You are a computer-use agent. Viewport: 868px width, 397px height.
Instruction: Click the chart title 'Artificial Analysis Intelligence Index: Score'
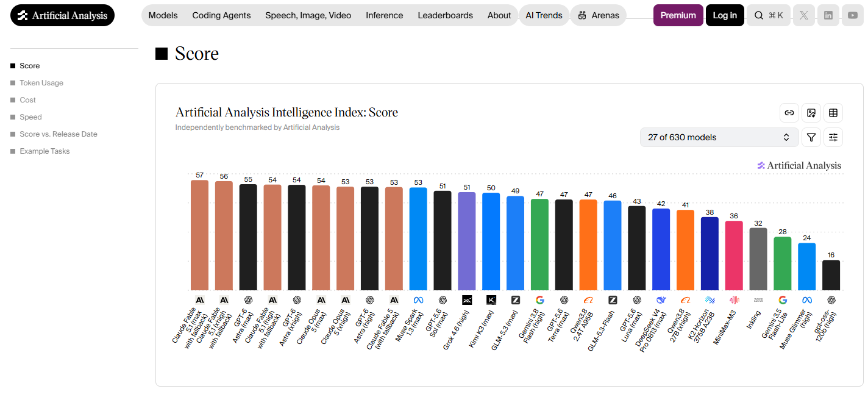coord(286,112)
